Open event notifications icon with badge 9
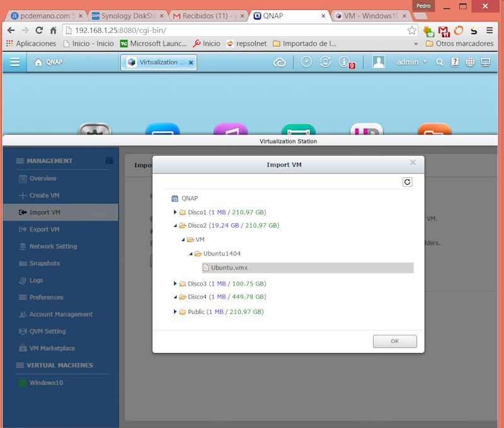Screen dimensions: 504x428 346,62
